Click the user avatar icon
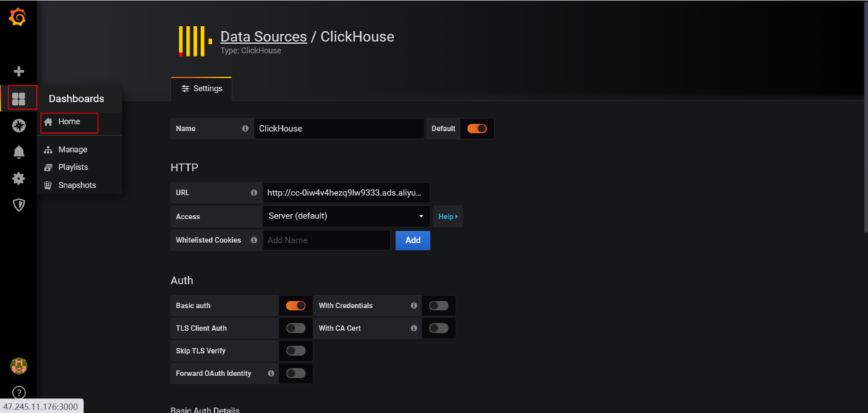This screenshot has height=413, width=868. (19, 366)
